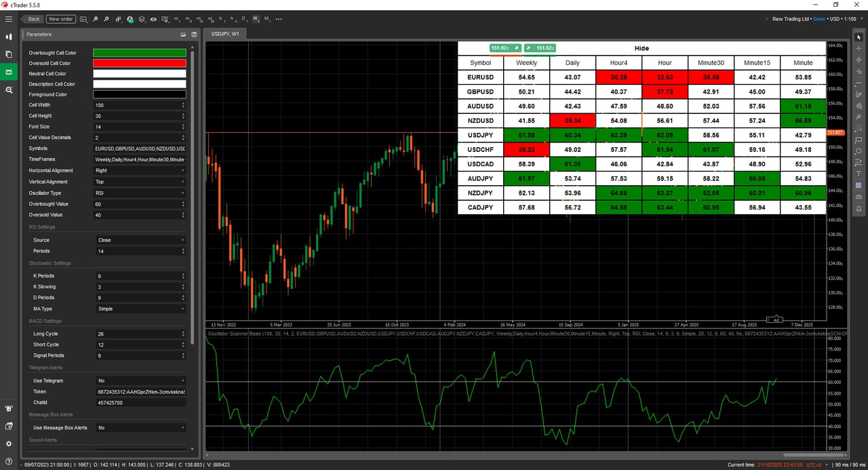Open the chart type candlestick selector
Image resolution: width=868 pixels, height=470 pixels.
coord(118,19)
